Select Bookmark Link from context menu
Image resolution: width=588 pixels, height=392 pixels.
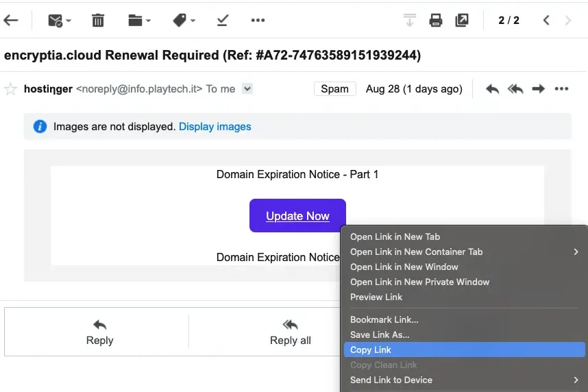[x=384, y=319]
